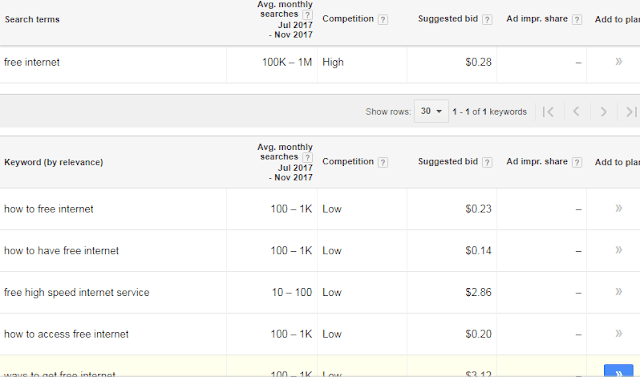Screen dimensions: 640x377
Task: Select keyword 'free high speed internet service'
Action: (77, 293)
